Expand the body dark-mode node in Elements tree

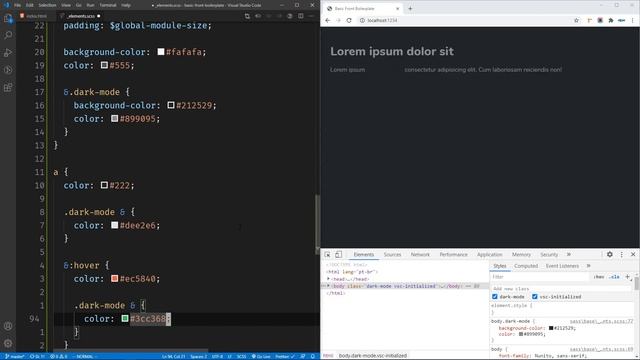[x=329, y=286]
